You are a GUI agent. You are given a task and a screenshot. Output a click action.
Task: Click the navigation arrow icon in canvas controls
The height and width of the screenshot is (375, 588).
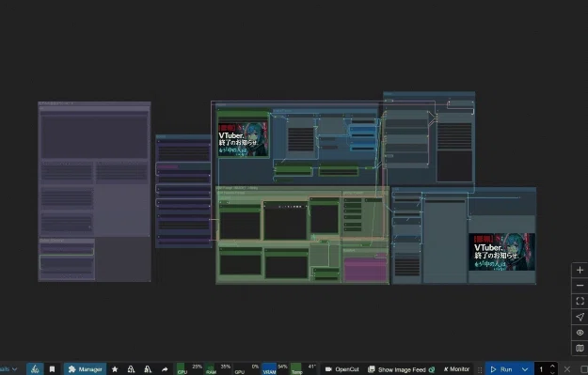point(580,317)
